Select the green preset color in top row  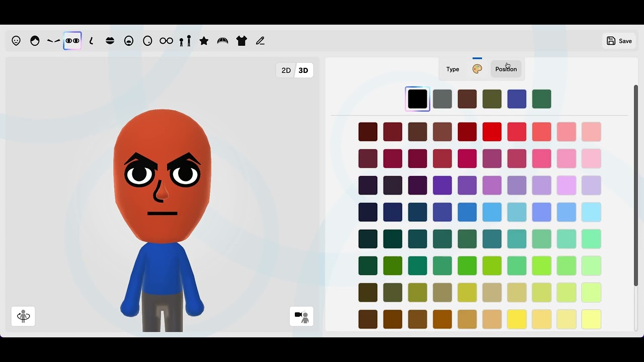coord(542,99)
